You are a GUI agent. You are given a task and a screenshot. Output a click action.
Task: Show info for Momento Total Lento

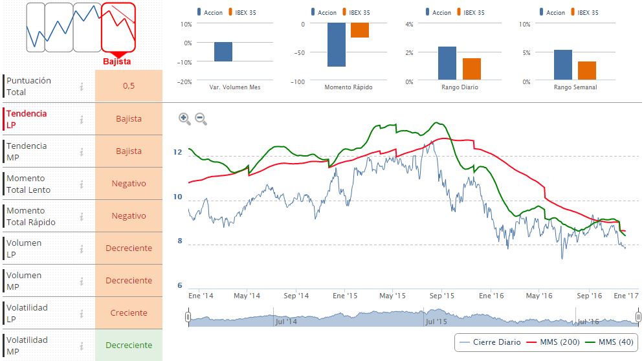pyautogui.click(x=82, y=184)
